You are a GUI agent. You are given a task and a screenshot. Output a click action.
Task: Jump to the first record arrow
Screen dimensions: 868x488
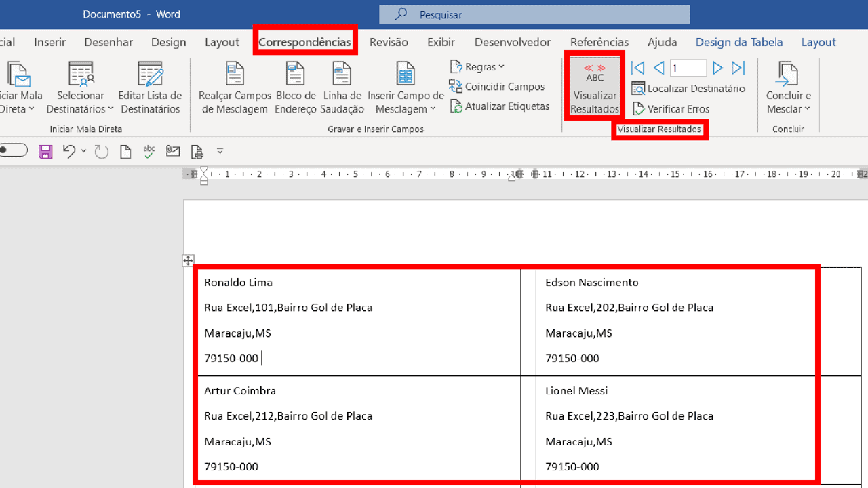coord(637,68)
